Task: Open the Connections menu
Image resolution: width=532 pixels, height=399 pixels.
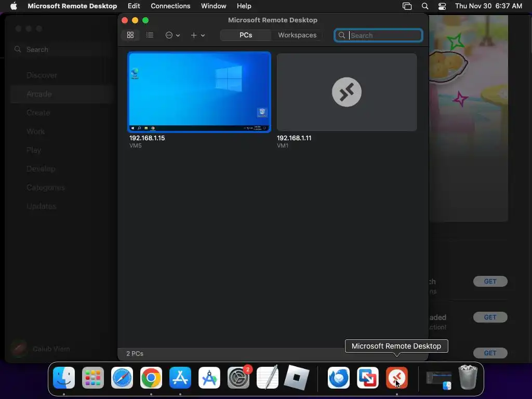Action: point(170,6)
